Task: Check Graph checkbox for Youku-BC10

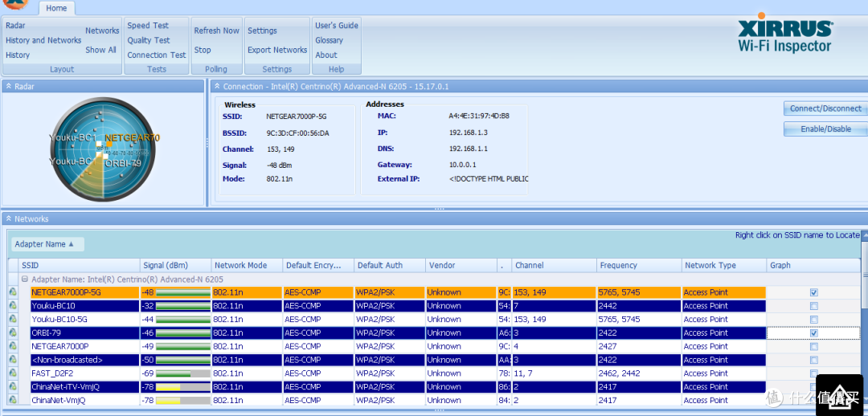Action: tap(813, 306)
